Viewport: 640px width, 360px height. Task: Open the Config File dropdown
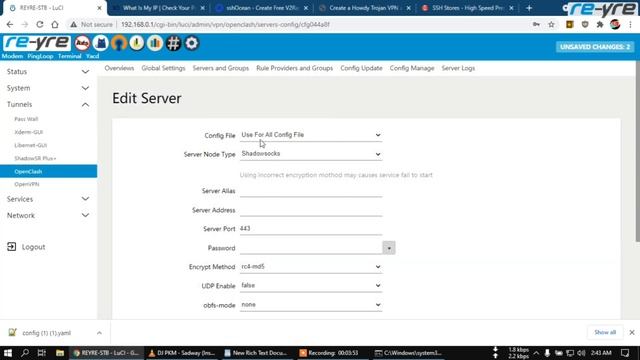[x=311, y=135]
